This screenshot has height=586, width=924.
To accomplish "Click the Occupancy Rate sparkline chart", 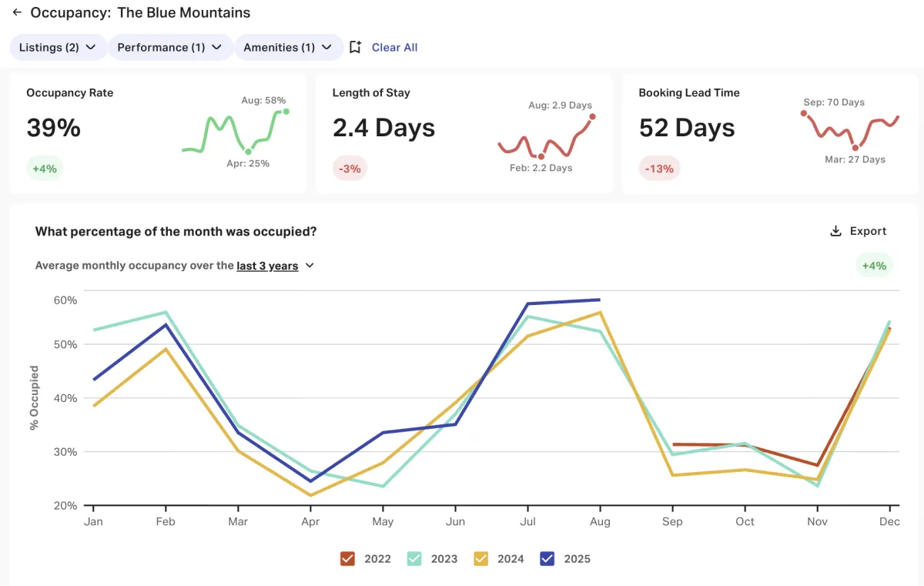I will click(234, 132).
